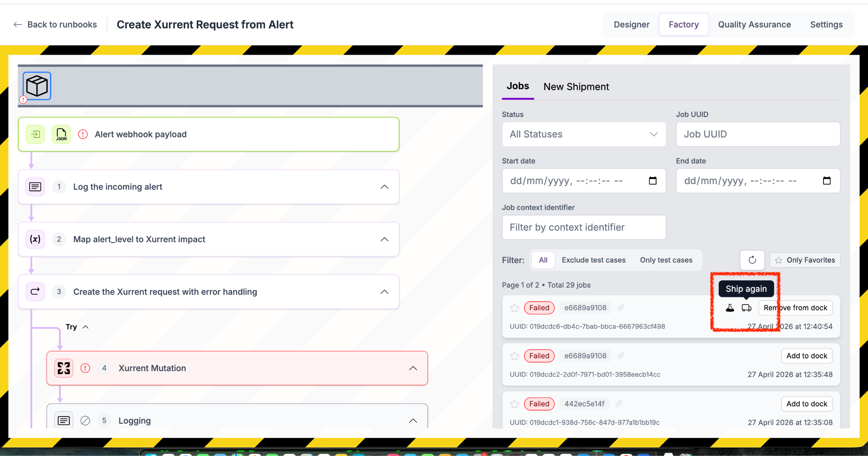
Task: Click the 442ec5e14f job identifier
Action: click(584, 404)
